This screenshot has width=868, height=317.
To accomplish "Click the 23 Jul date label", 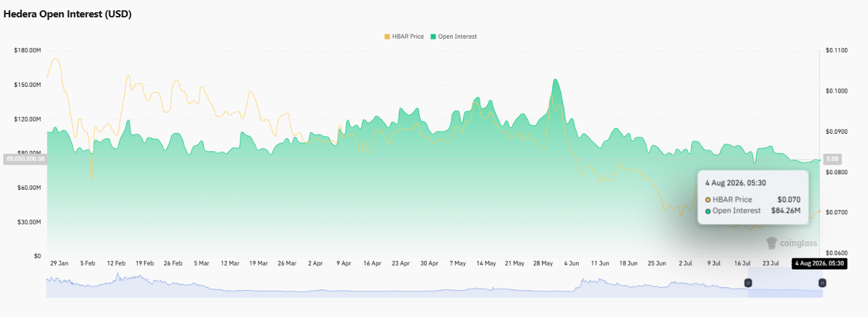I will (771, 264).
